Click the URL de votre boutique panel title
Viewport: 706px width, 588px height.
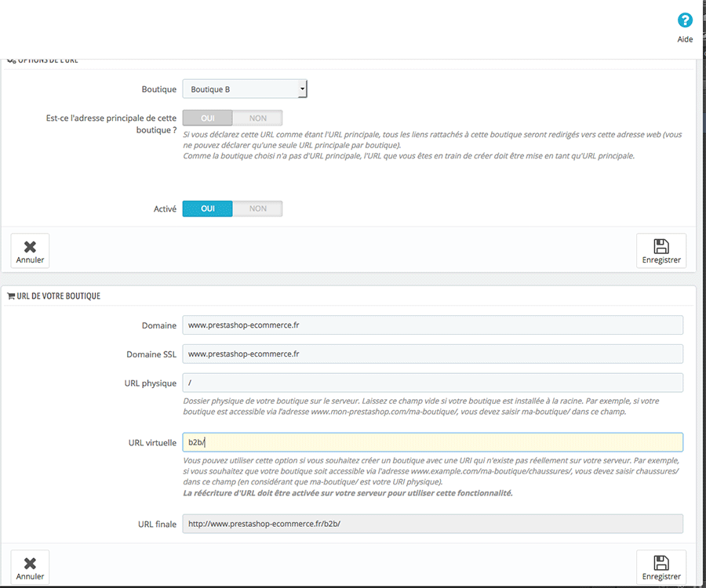point(58,296)
